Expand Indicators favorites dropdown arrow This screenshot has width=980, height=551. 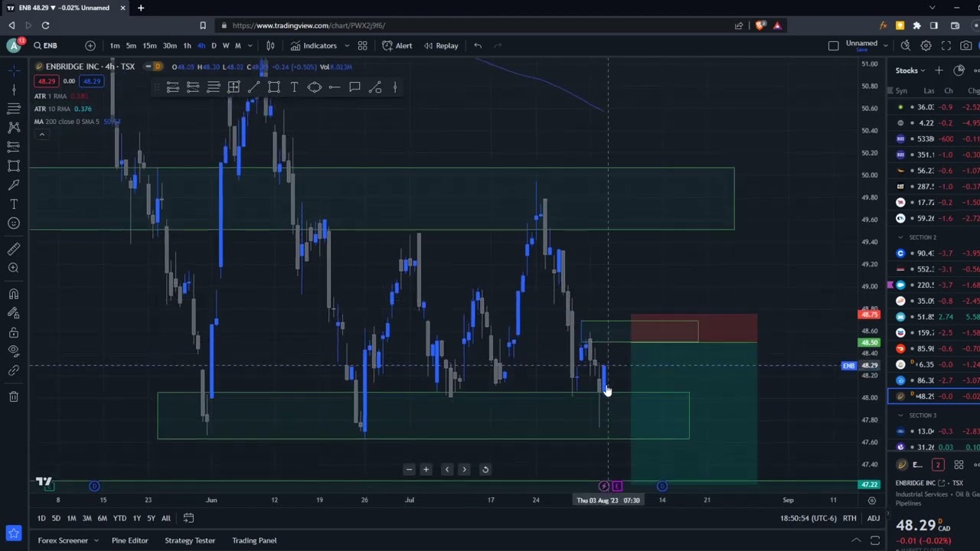click(x=347, y=45)
